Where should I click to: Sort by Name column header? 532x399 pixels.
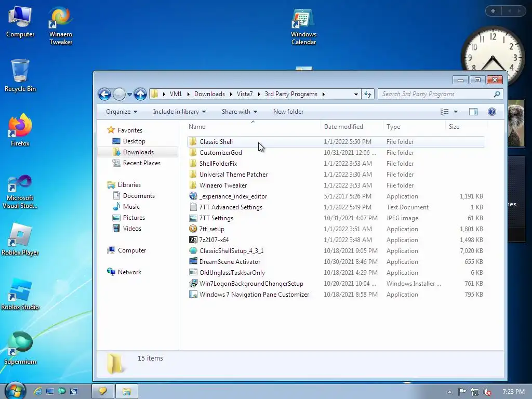253,127
